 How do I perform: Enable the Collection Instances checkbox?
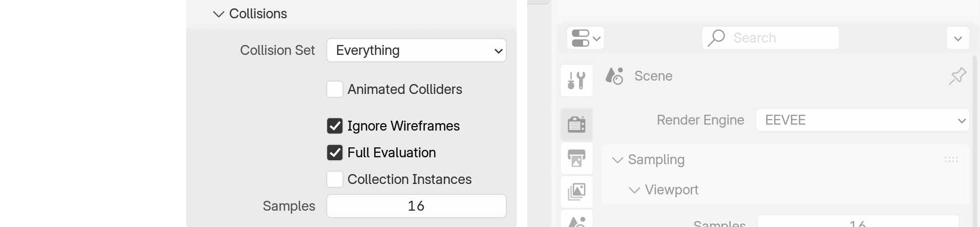coord(335,180)
